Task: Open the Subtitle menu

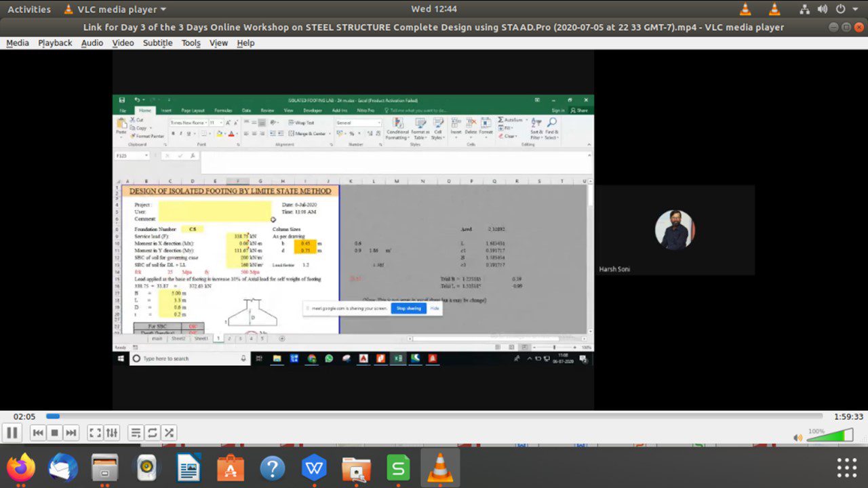Action: pos(157,43)
